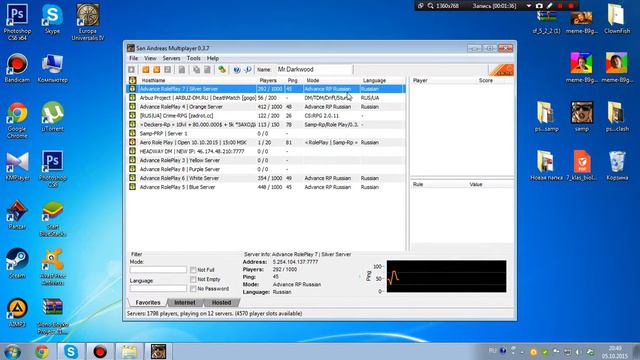The width and height of the screenshot is (640, 360).
Task: Open the Europa Universalis IV desktop icon
Action: tap(88, 22)
